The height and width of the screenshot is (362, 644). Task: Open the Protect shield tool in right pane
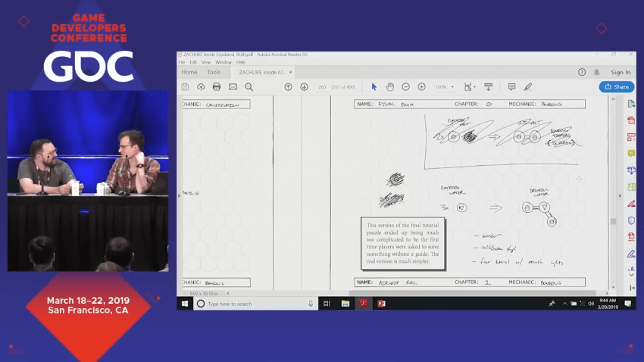pyautogui.click(x=631, y=220)
